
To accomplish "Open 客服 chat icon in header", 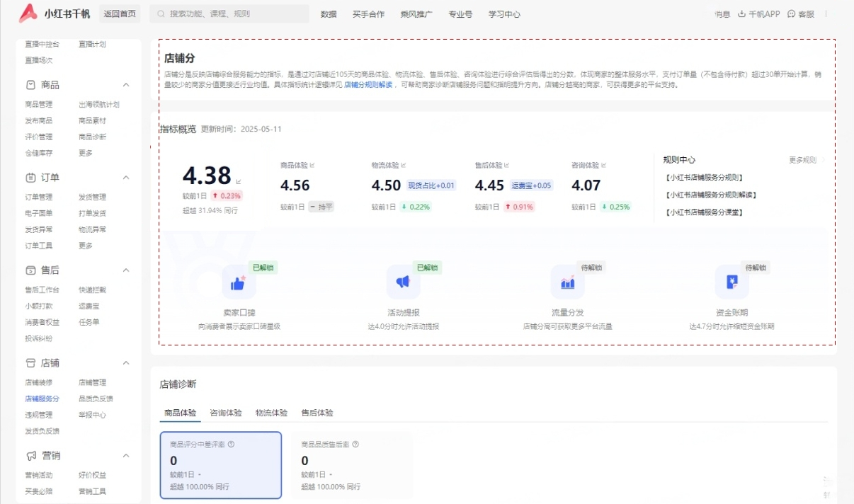I will coord(791,13).
